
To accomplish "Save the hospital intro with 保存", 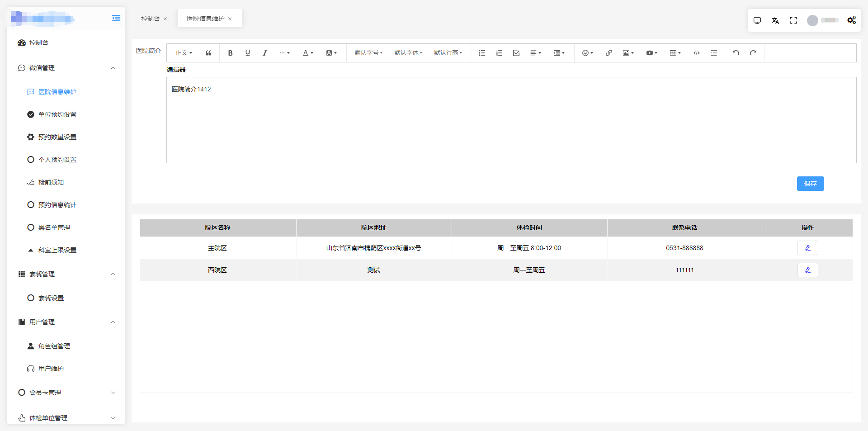I will pos(810,184).
